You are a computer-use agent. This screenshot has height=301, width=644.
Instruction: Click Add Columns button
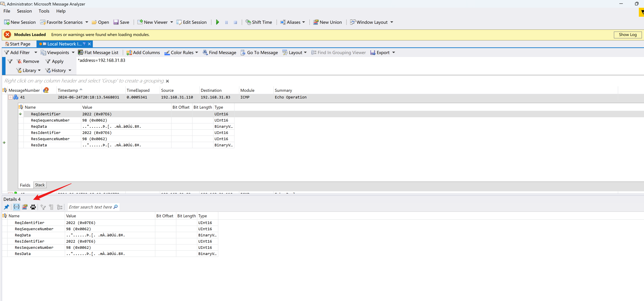coord(143,53)
